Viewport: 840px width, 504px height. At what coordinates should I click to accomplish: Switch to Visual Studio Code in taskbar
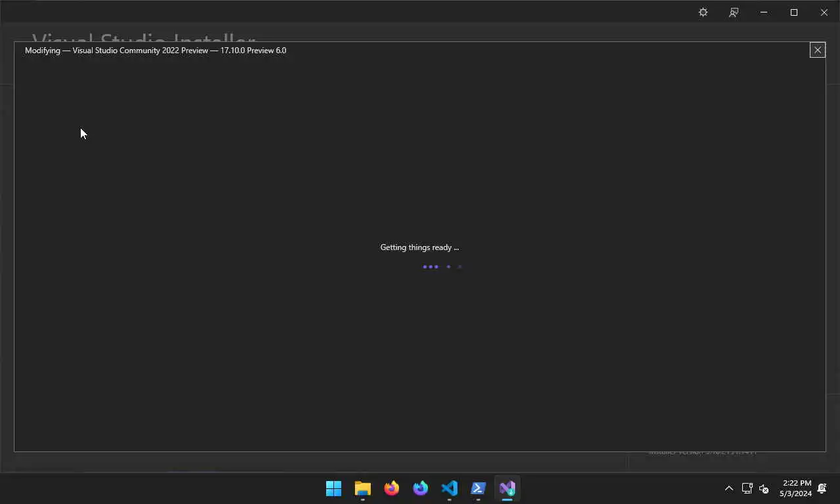[450, 488]
